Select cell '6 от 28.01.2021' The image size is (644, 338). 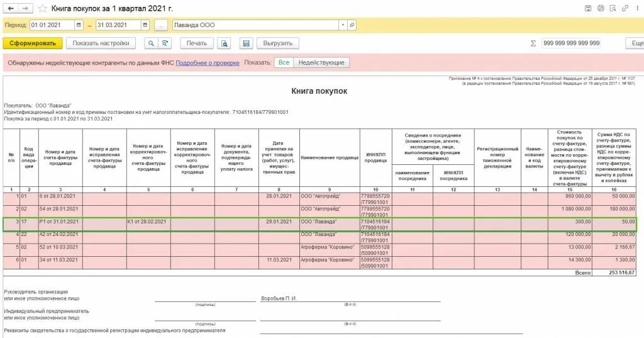(60, 200)
